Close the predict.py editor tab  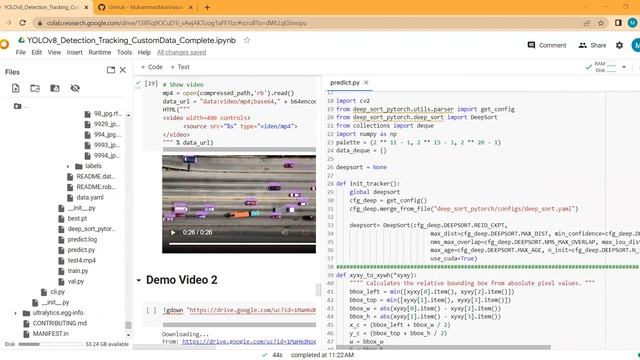click(x=366, y=82)
